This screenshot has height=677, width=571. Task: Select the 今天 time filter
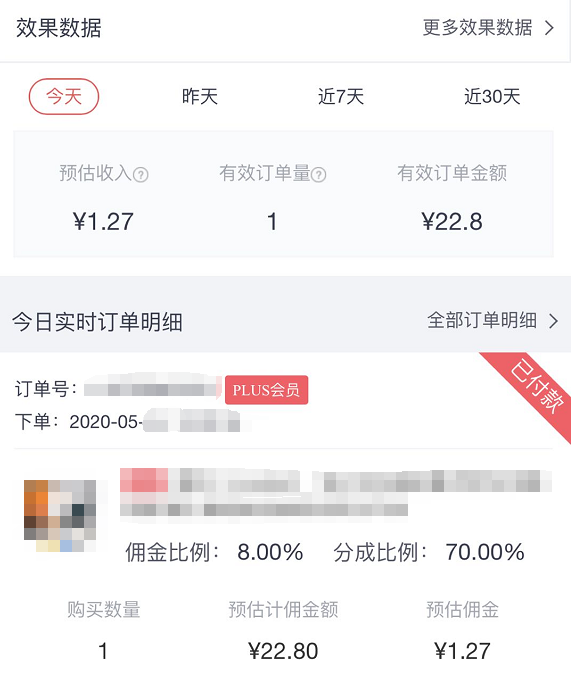tap(64, 96)
